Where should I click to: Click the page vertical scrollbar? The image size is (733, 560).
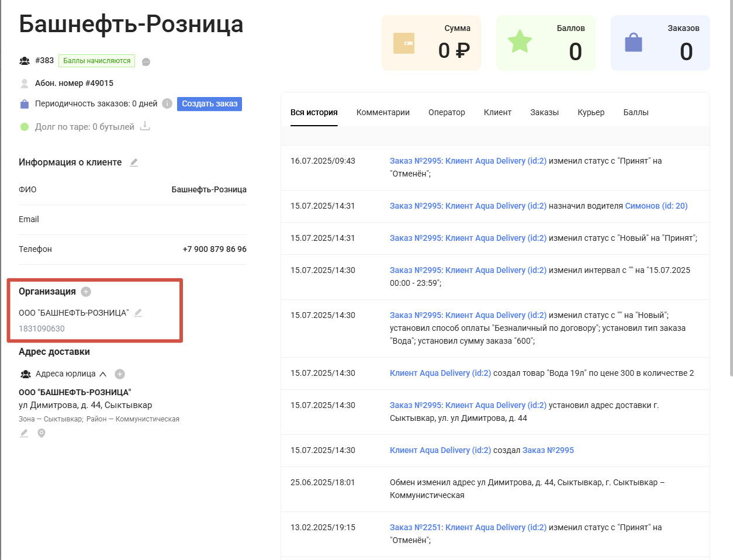[731, 187]
